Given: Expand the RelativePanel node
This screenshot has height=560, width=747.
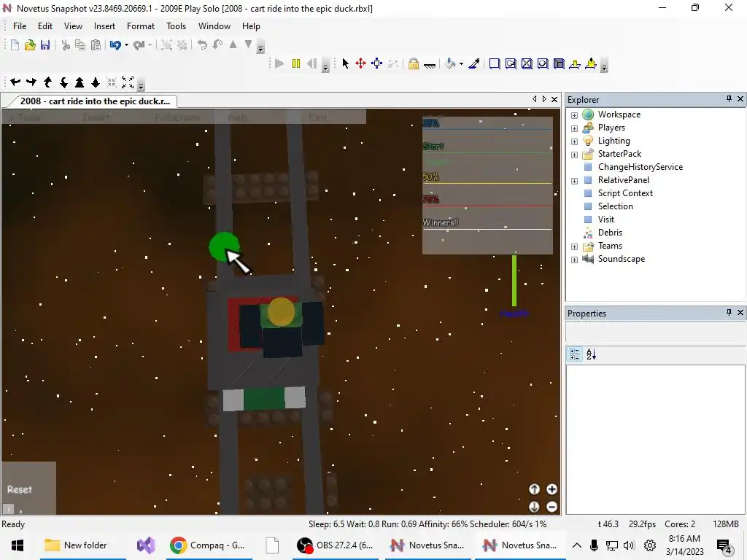Looking at the screenshot, I should [x=575, y=181].
